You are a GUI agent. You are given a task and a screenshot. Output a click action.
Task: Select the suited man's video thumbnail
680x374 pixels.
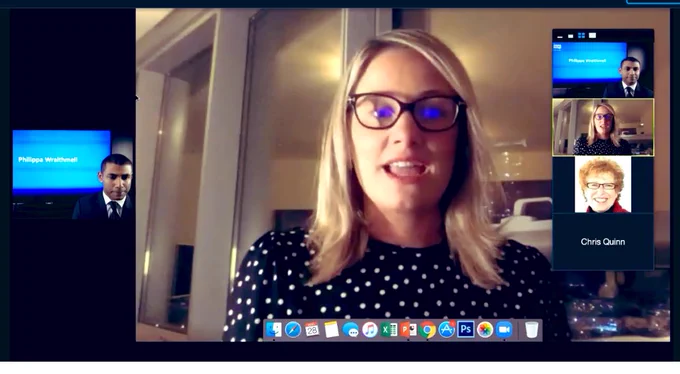tap(603, 69)
